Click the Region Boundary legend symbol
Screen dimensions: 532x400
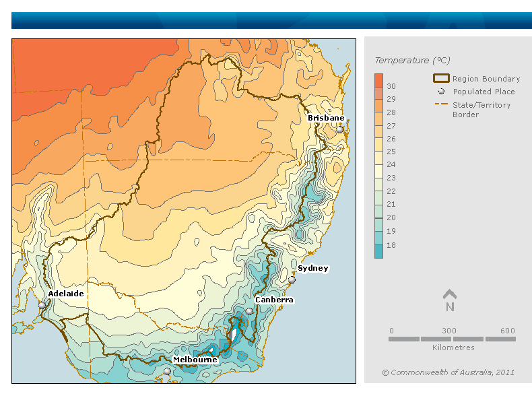pyautogui.click(x=441, y=78)
